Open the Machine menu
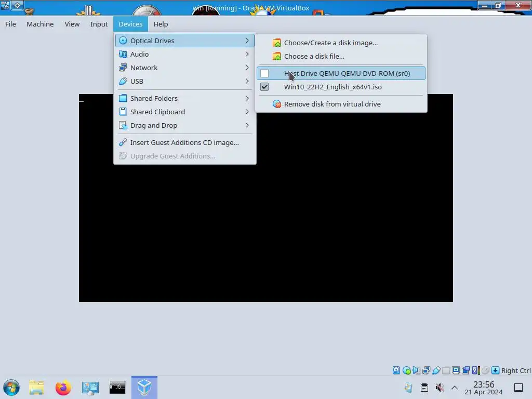 click(x=40, y=24)
